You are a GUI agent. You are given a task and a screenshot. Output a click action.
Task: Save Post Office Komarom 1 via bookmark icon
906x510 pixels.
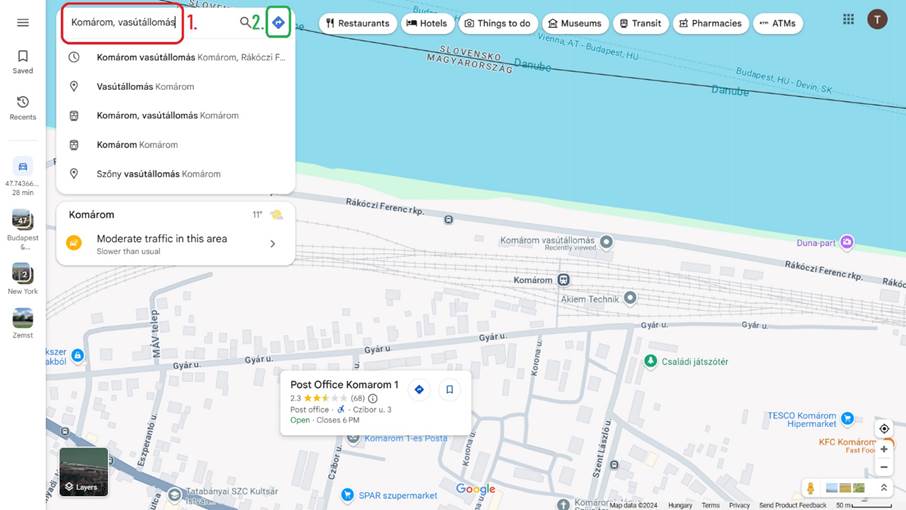tap(450, 390)
